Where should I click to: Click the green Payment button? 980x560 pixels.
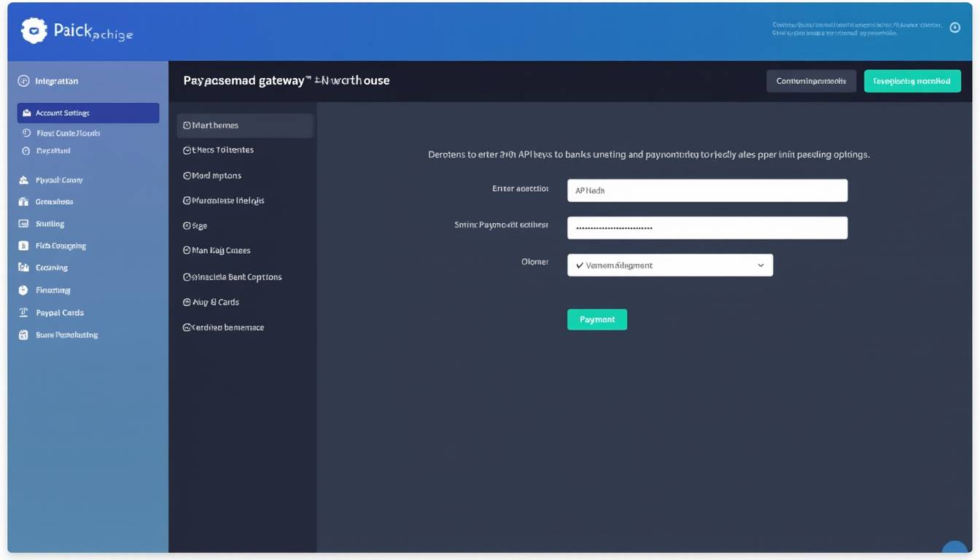coord(596,319)
